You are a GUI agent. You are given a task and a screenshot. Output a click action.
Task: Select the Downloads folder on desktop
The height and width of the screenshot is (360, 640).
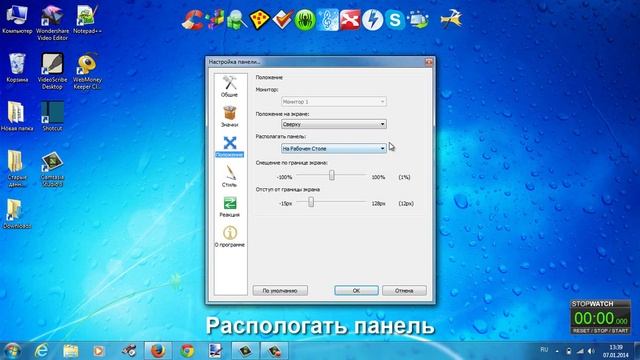(x=17, y=214)
